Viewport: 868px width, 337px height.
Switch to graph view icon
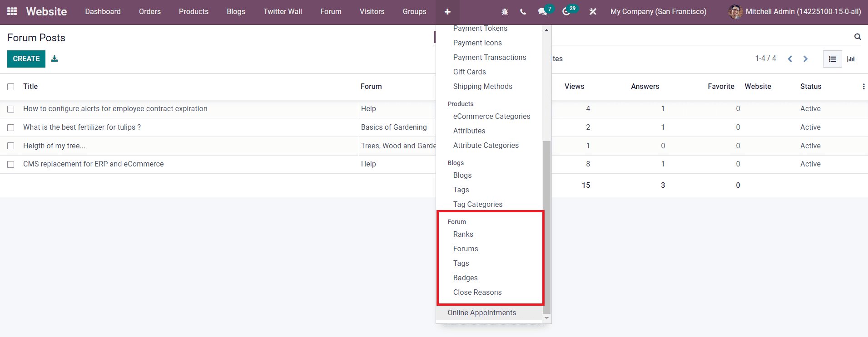tap(851, 59)
